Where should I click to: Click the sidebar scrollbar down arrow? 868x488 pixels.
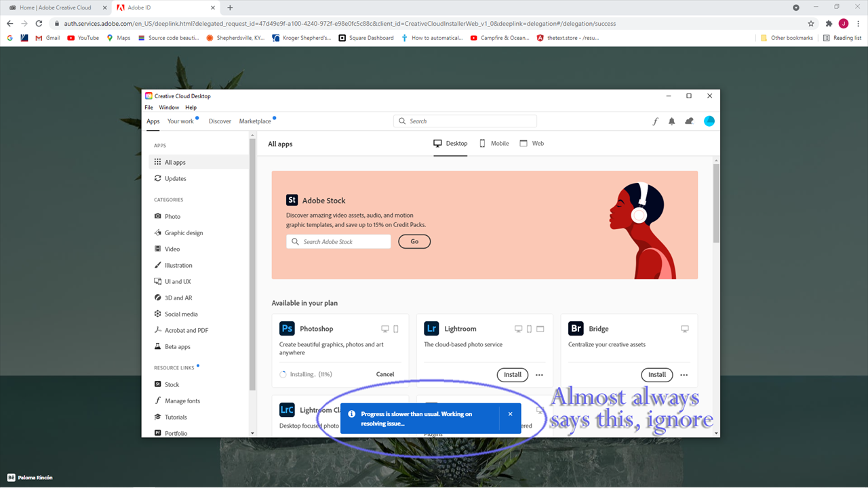(252, 433)
